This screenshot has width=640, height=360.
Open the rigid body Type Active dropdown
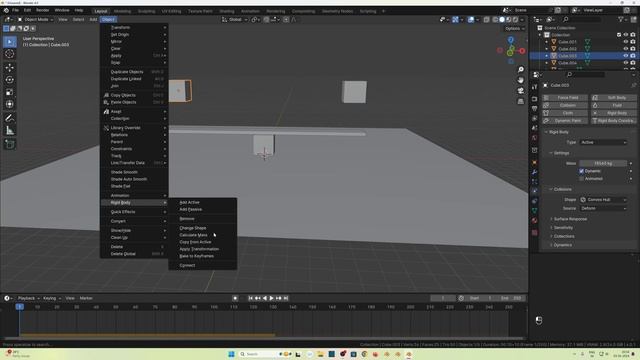[603, 142]
